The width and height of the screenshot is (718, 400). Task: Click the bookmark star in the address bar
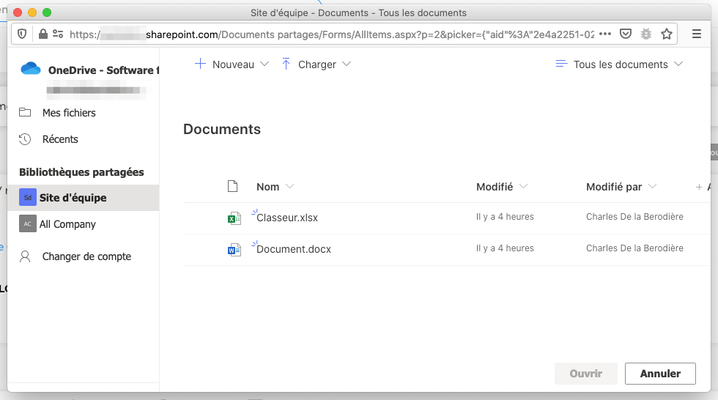tap(667, 34)
